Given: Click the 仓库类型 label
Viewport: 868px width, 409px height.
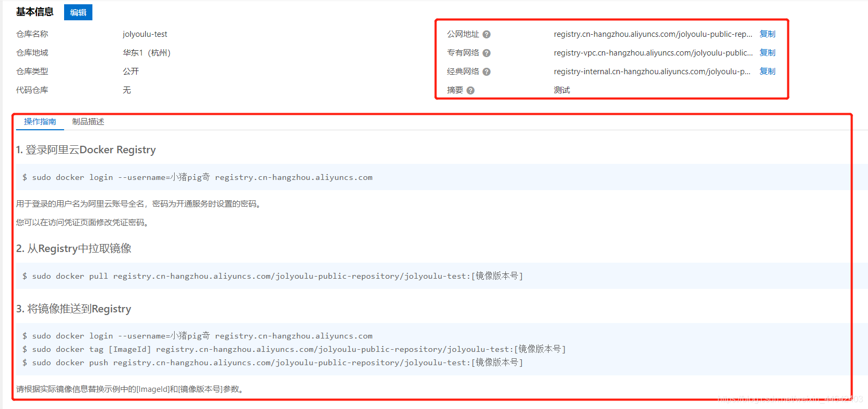Looking at the screenshot, I should (32, 72).
